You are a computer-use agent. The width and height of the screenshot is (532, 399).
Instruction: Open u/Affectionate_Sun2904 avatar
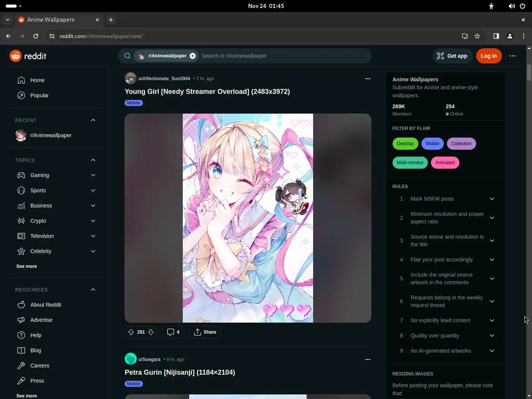point(130,78)
